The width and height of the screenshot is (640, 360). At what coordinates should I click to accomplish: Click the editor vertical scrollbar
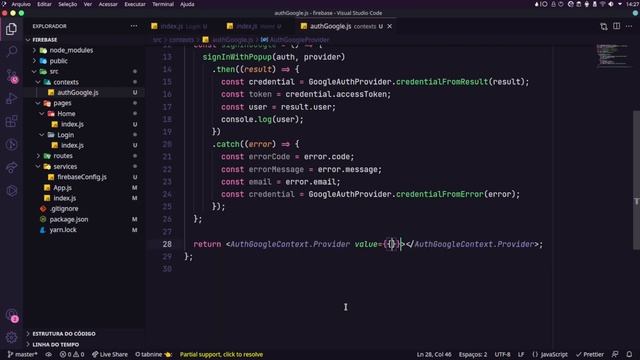pyautogui.click(x=636, y=180)
